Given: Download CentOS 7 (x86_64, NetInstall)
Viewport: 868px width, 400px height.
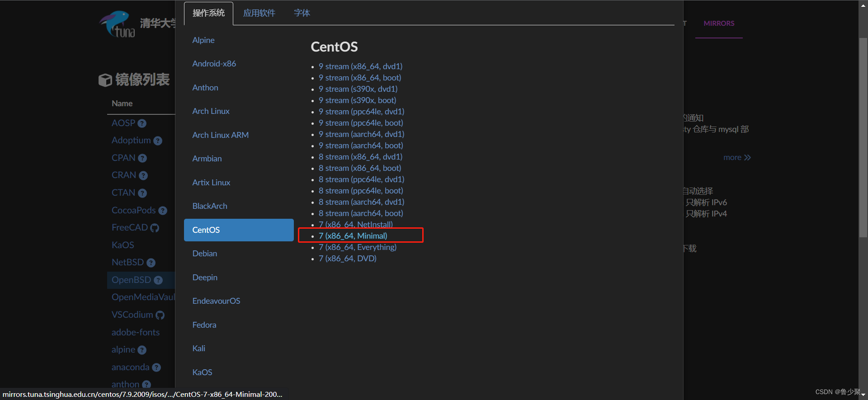Looking at the screenshot, I should pyautogui.click(x=356, y=224).
